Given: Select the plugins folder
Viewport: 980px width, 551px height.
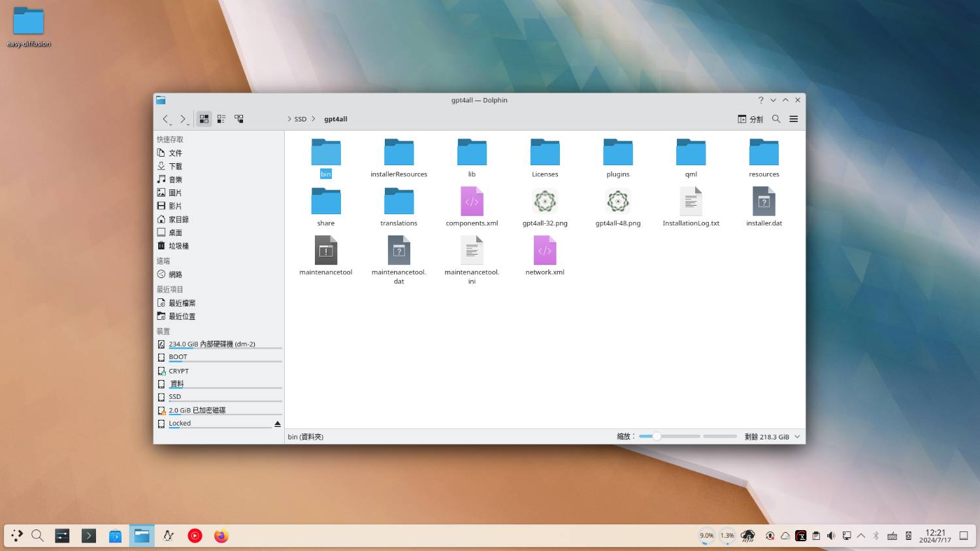Looking at the screenshot, I should [618, 157].
